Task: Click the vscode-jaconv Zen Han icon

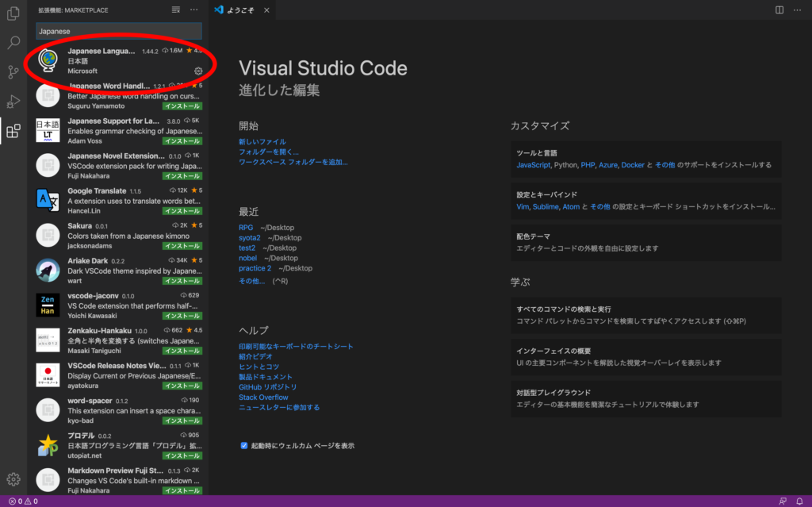Action: click(48, 305)
